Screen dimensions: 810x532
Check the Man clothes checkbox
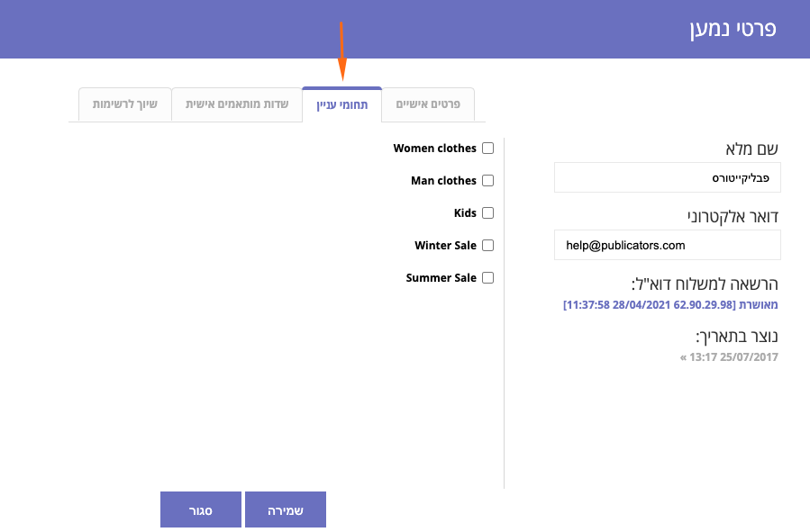point(487,181)
